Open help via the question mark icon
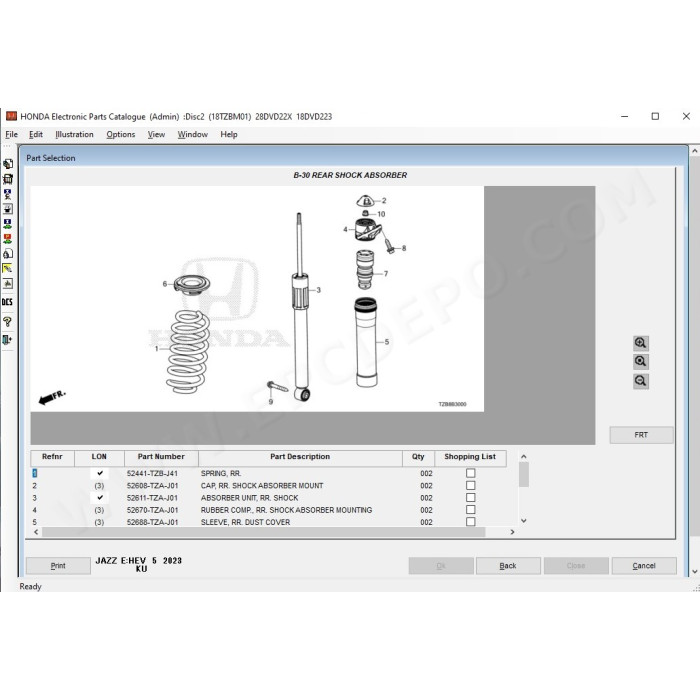Viewport: 700px width, 700px height. coord(8,321)
